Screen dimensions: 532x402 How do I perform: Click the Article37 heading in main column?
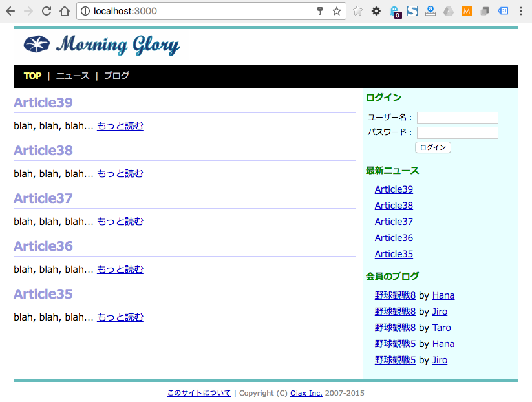43,198
